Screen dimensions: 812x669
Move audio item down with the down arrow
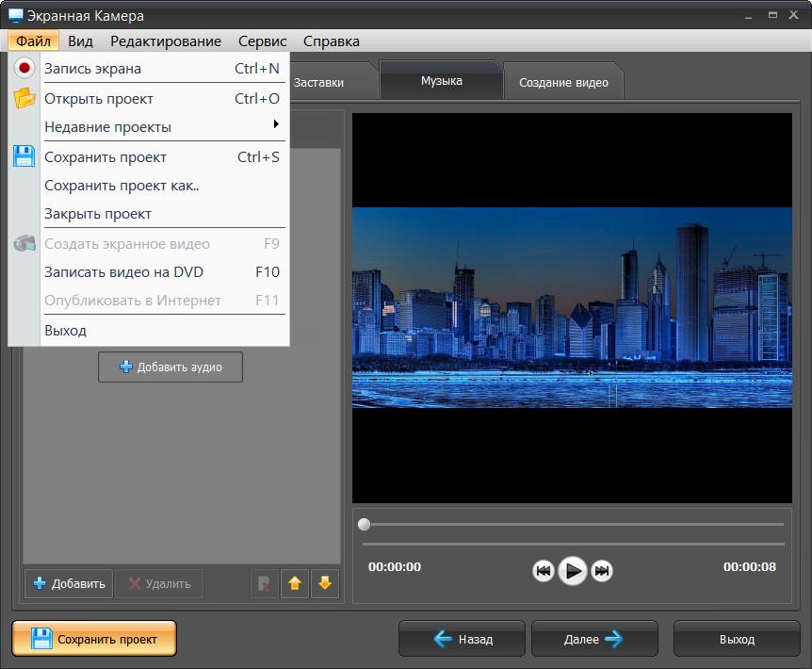[325, 583]
